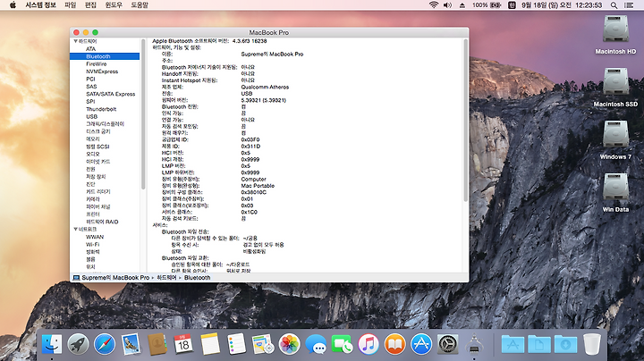Open Reminders list icon in Dock
The image size is (644, 361).
(x=236, y=344)
